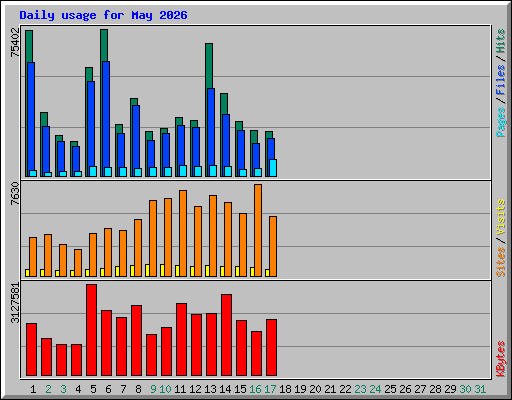Click the red KBytes bar for day 1
This screenshot has height=400, width=512.
(32, 349)
